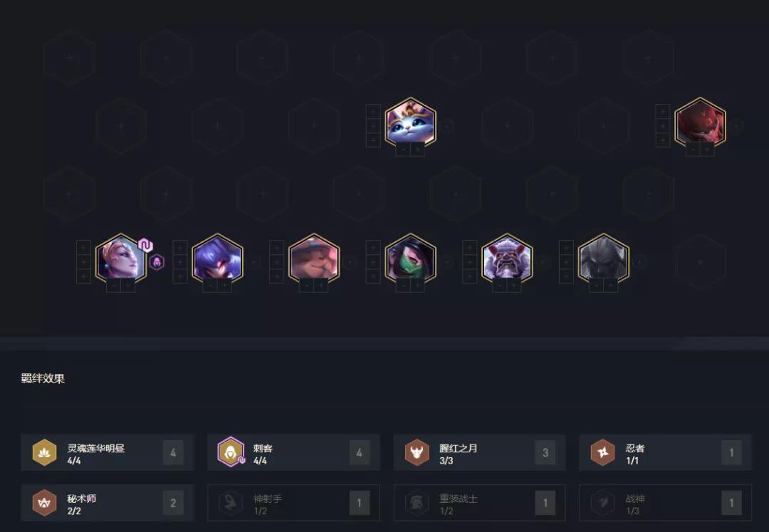
Task: Pick the gray armored champion portrait
Action: point(604,259)
